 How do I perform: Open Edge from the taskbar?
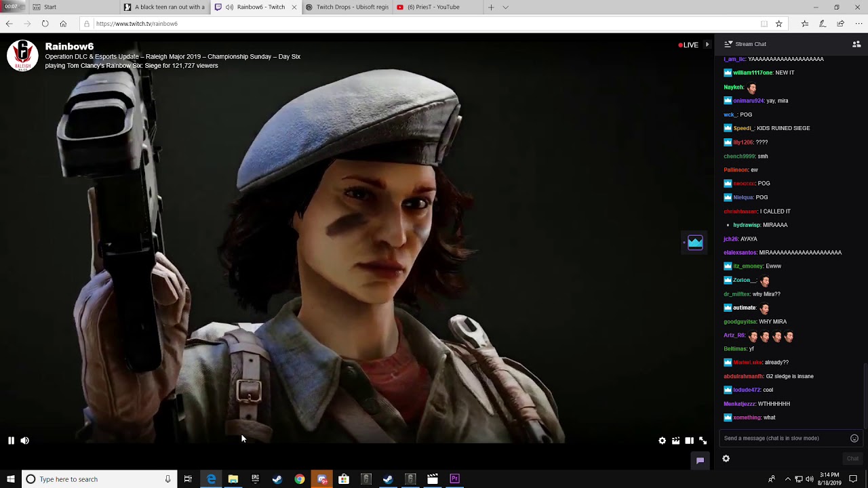click(211, 479)
